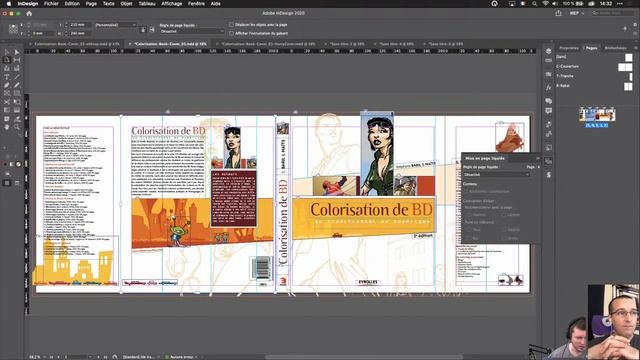The height and width of the screenshot is (360, 640).
Task: Select the Direct Selection tool
Action: pyautogui.click(x=17, y=52)
